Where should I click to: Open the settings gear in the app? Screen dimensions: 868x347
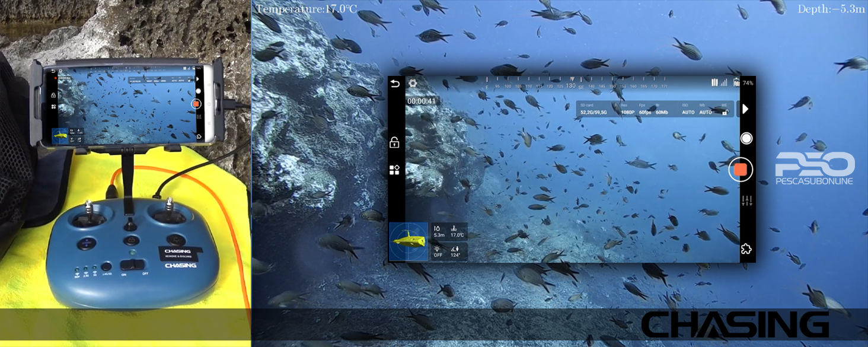pos(413,84)
